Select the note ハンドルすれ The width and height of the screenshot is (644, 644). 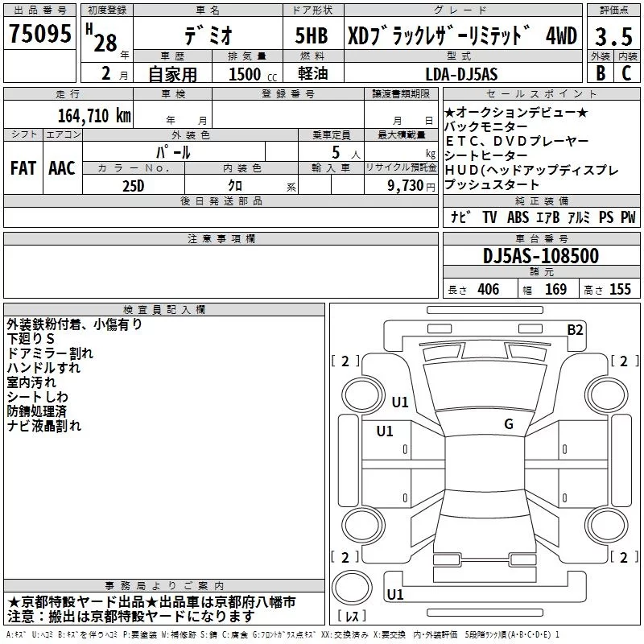(43, 368)
